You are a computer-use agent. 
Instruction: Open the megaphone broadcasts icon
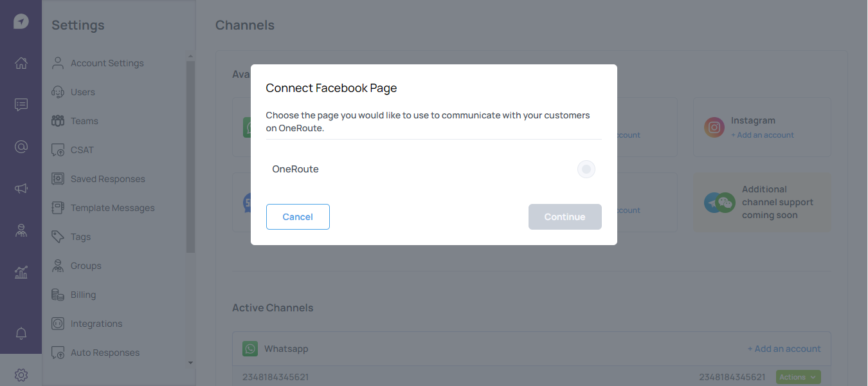[21, 188]
